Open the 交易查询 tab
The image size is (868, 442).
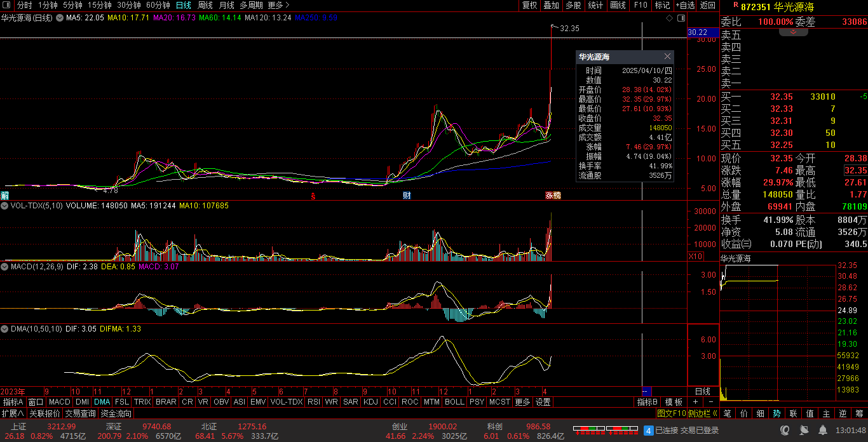(x=80, y=413)
